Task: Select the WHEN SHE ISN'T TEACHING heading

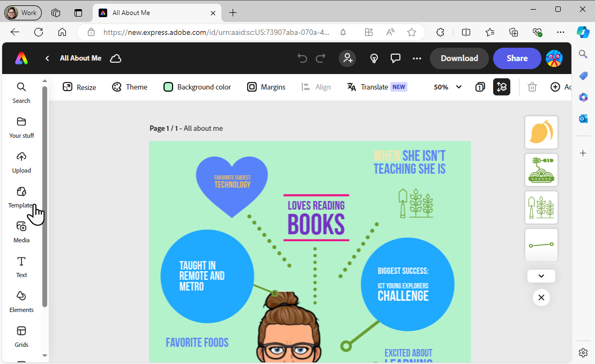Action: tap(410, 162)
